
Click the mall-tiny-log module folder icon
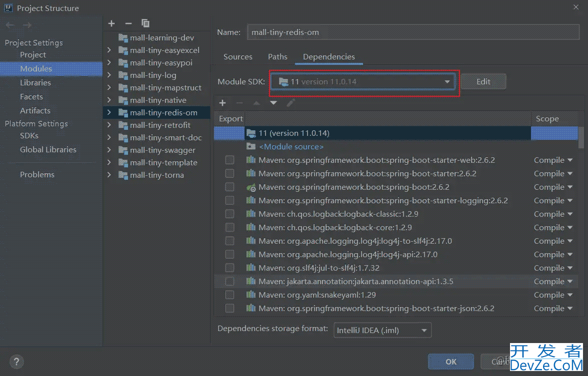tap(123, 75)
